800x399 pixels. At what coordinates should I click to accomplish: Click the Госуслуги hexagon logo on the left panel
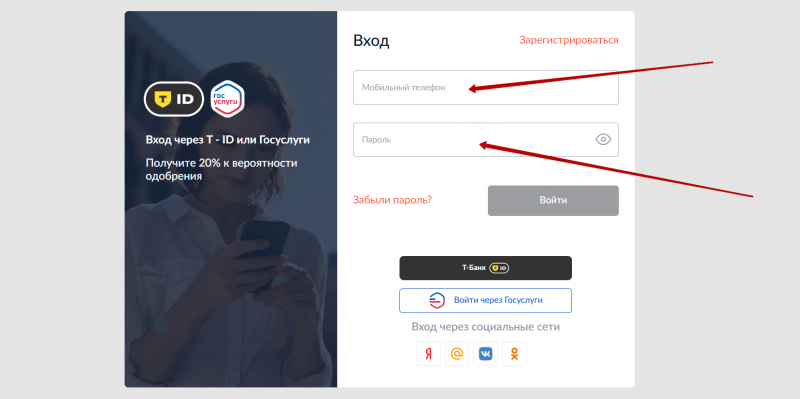[228, 99]
